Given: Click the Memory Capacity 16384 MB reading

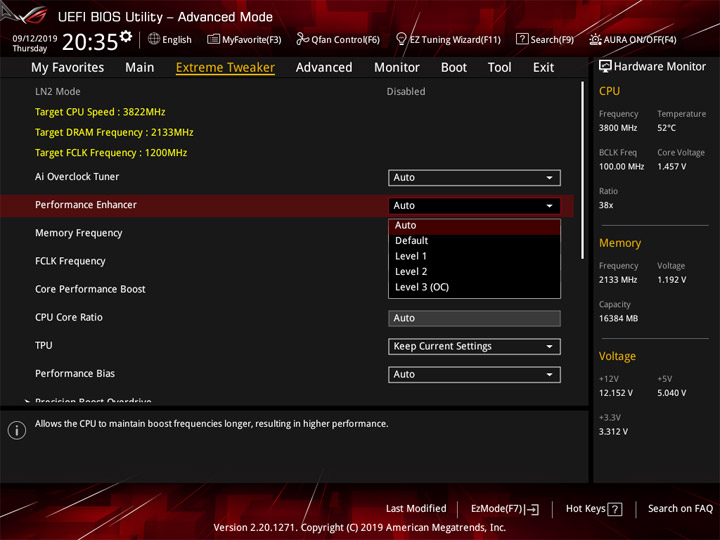Looking at the screenshot, I should (x=618, y=319).
